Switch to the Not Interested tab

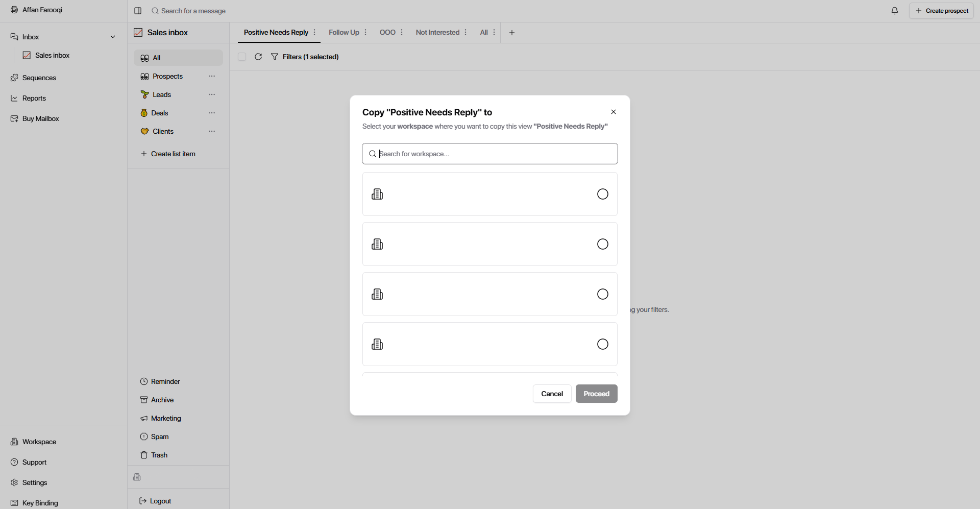[x=437, y=32]
